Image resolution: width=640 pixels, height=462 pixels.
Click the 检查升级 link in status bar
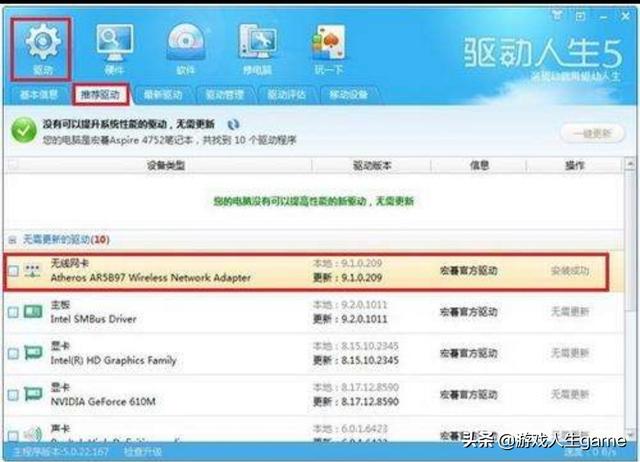point(143,452)
